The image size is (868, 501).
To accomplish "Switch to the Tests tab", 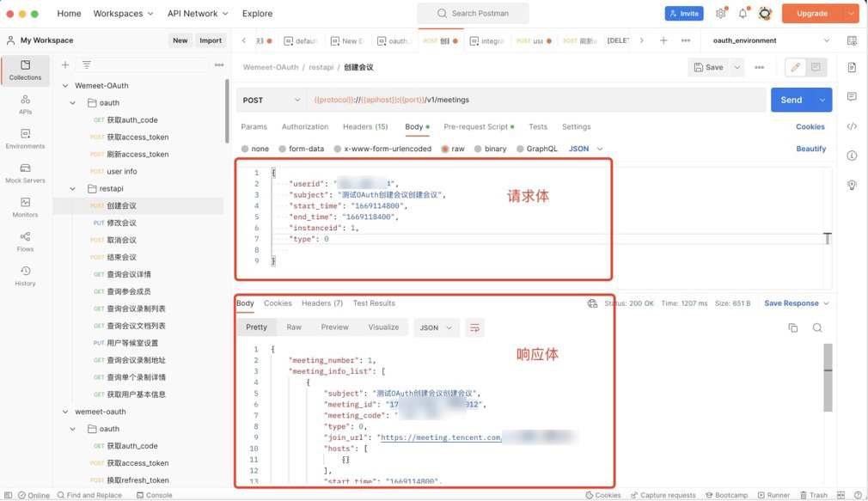I will [x=538, y=127].
